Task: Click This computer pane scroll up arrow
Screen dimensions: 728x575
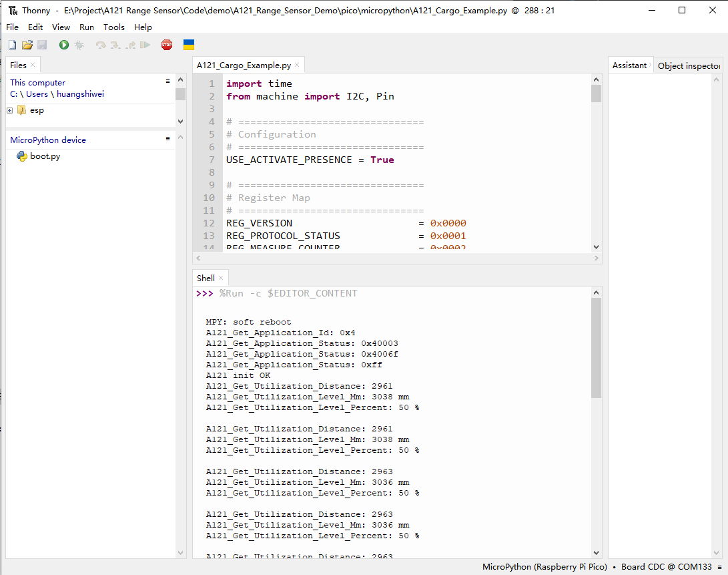Action: [x=181, y=80]
